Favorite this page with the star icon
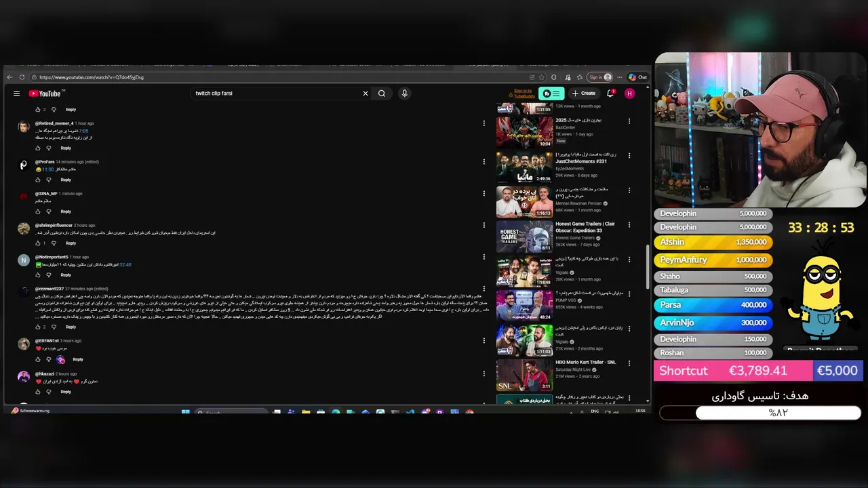 pos(541,77)
